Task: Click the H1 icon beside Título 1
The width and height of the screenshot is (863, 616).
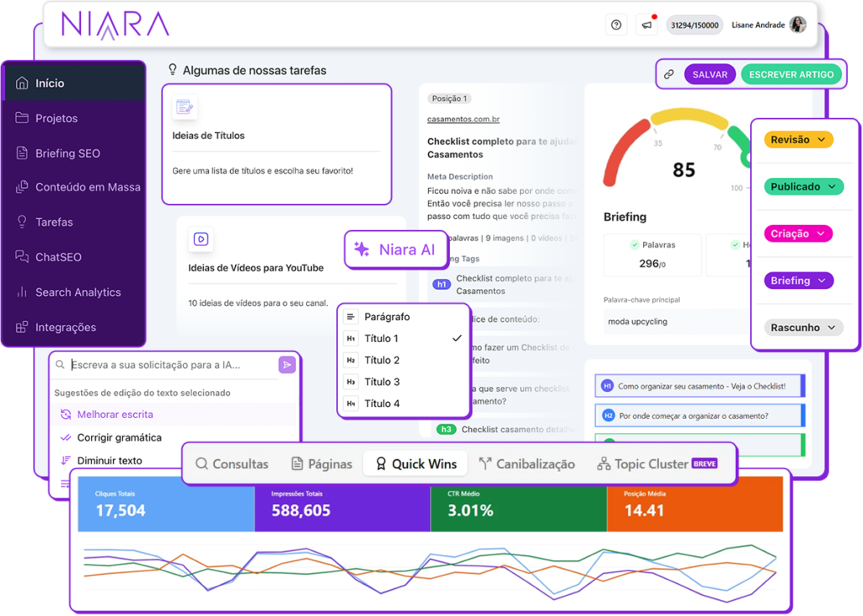Action: (x=351, y=339)
